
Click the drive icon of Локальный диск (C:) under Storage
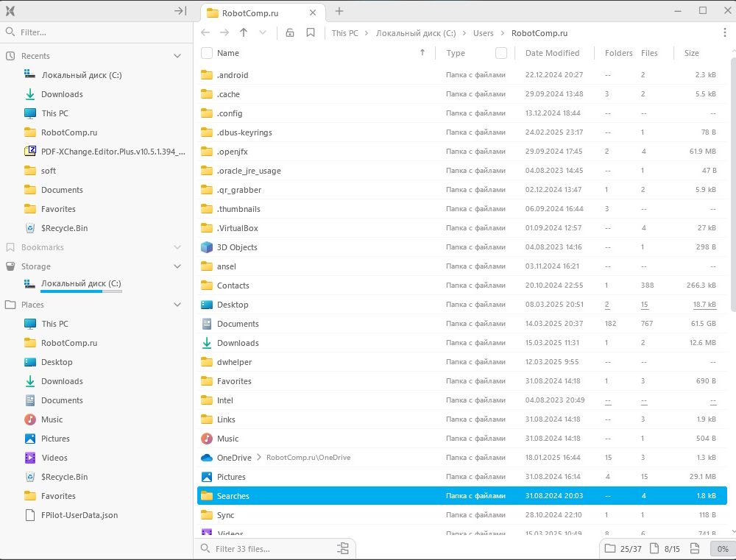pos(30,283)
